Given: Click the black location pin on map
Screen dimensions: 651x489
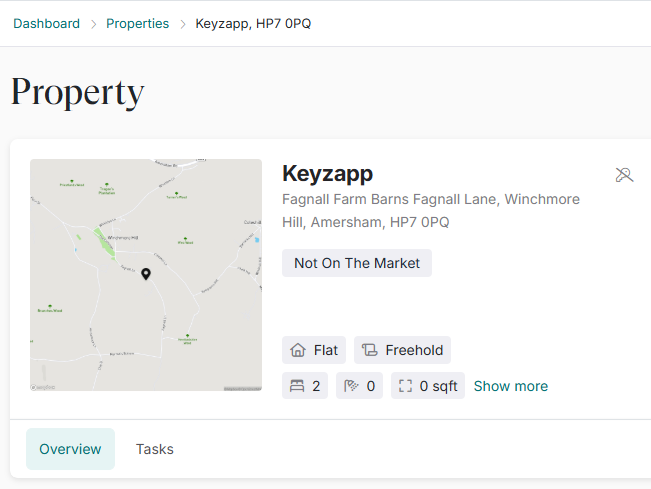Looking at the screenshot, I should click(146, 274).
